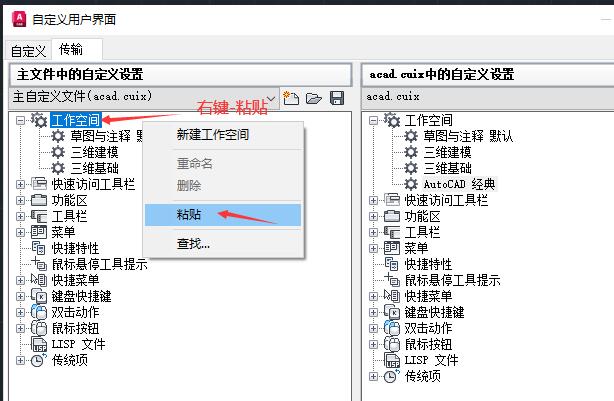Click the right panel LISP 文件 icon

point(392,360)
